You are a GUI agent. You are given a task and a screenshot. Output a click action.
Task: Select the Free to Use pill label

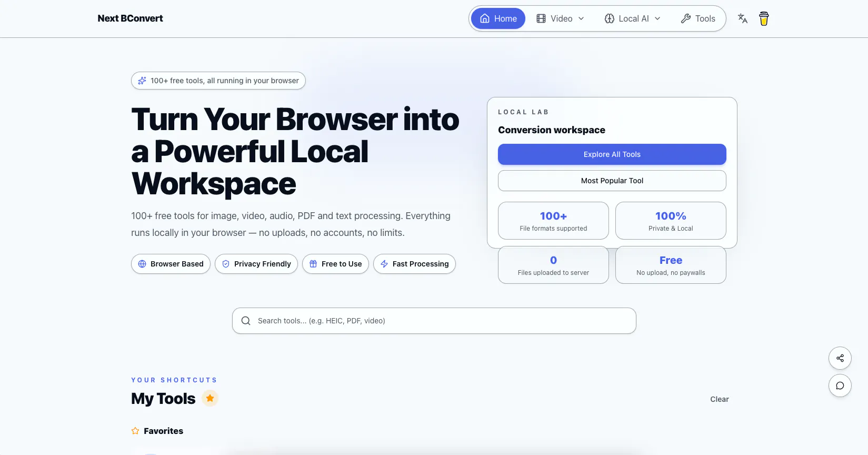point(342,264)
